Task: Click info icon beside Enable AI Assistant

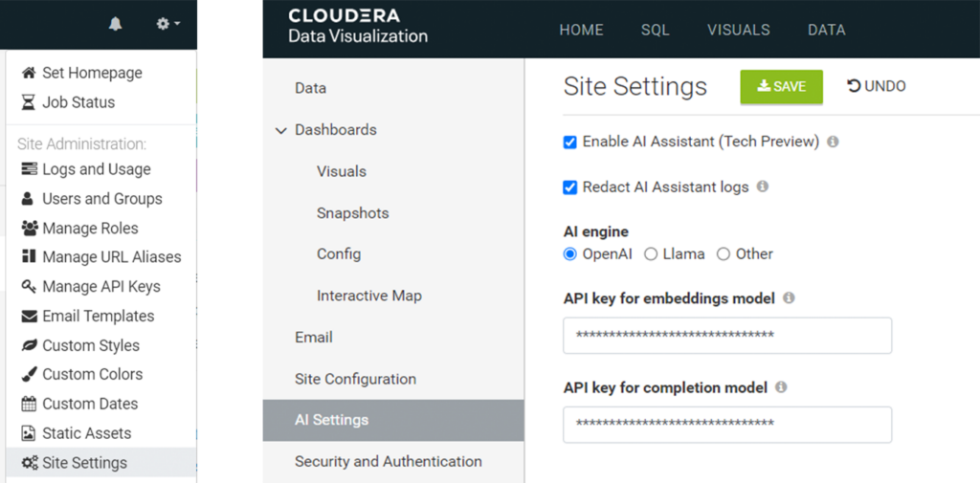Action: click(833, 142)
